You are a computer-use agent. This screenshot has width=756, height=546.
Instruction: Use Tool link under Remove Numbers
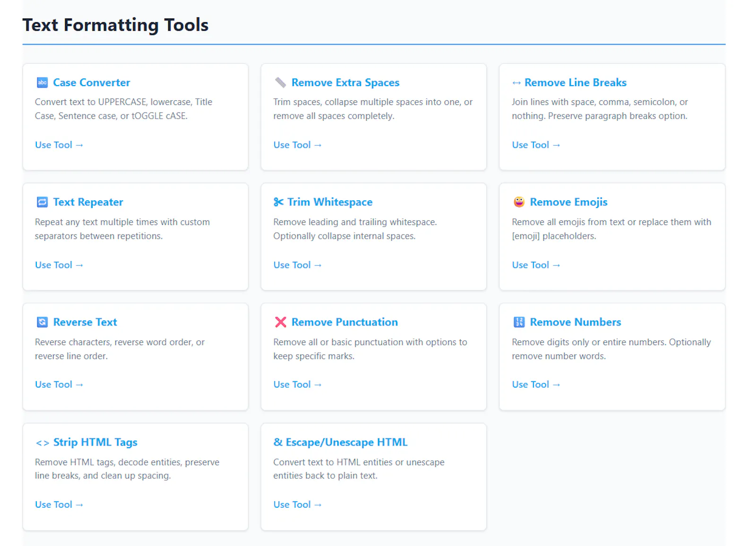536,385
